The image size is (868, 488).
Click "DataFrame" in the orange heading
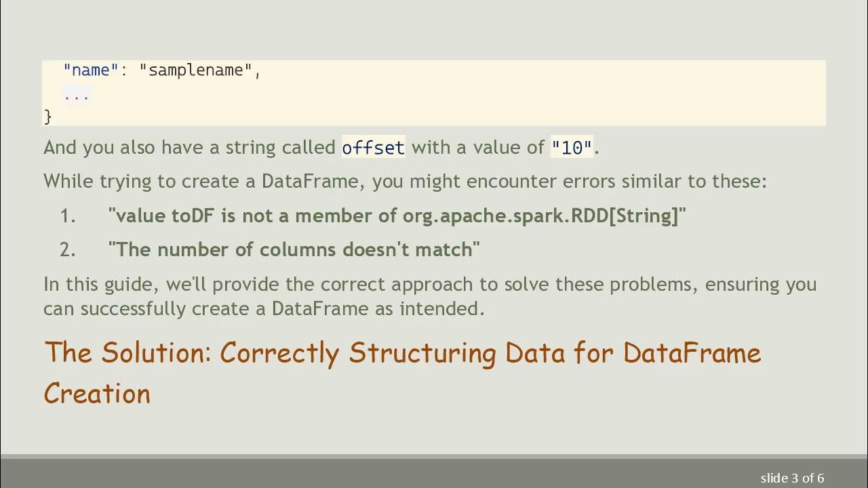[x=692, y=353]
